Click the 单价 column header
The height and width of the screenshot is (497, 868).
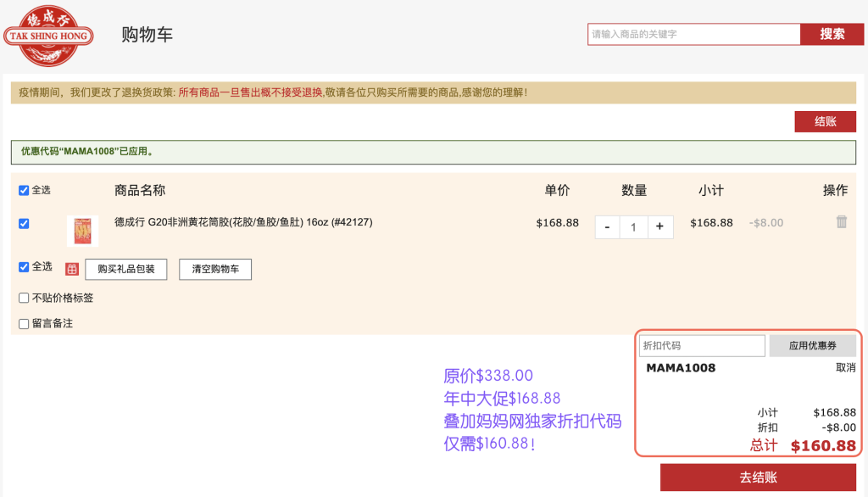click(557, 191)
